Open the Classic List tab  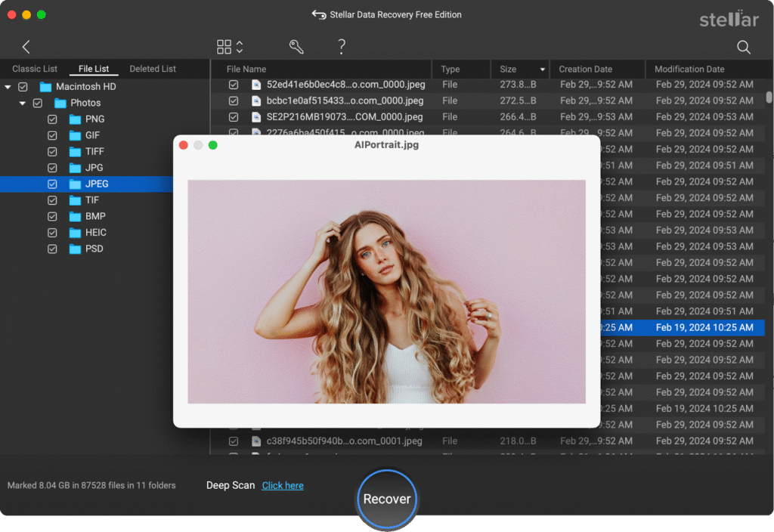(35, 68)
